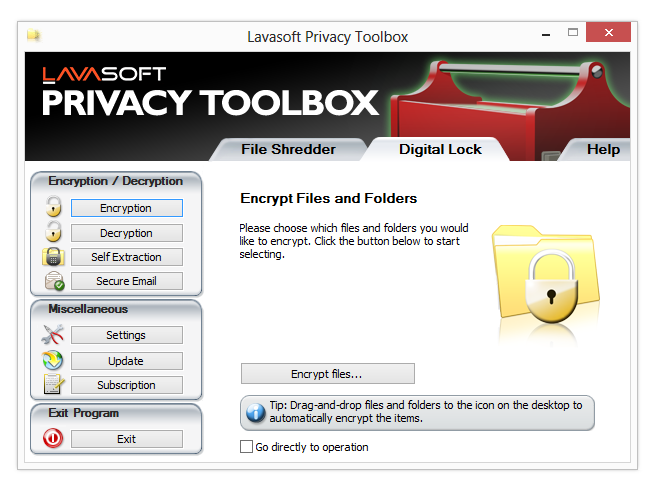Click the Settings tools icon
Viewport: 665px width, 491px height.
click(53, 335)
